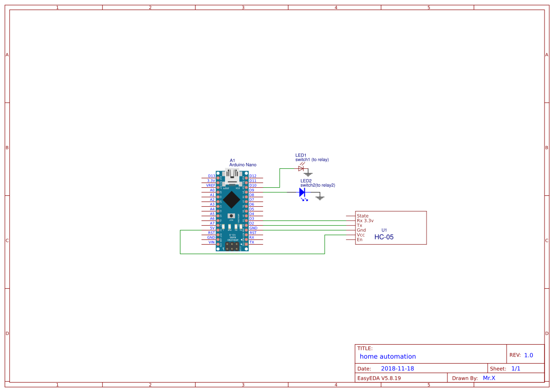This screenshot has height=392, width=554.
Task: Select the 'Arduino Nano' component name
Action: [x=243, y=165]
